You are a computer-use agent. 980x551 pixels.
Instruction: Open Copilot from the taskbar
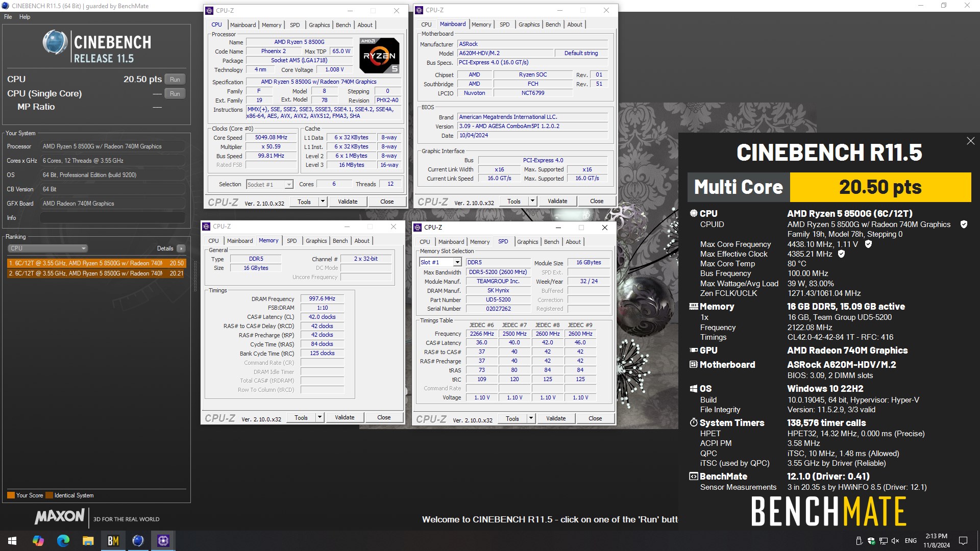click(38, 540)
